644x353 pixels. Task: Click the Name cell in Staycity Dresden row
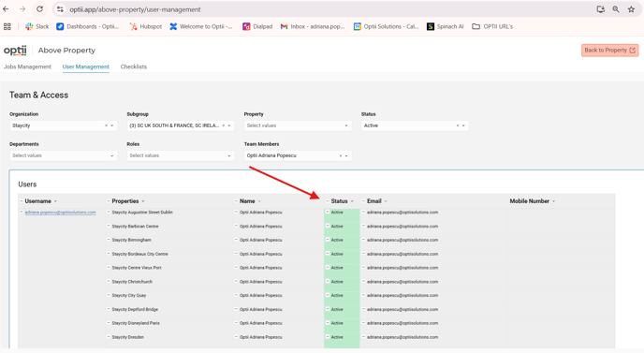pos(261,337)
